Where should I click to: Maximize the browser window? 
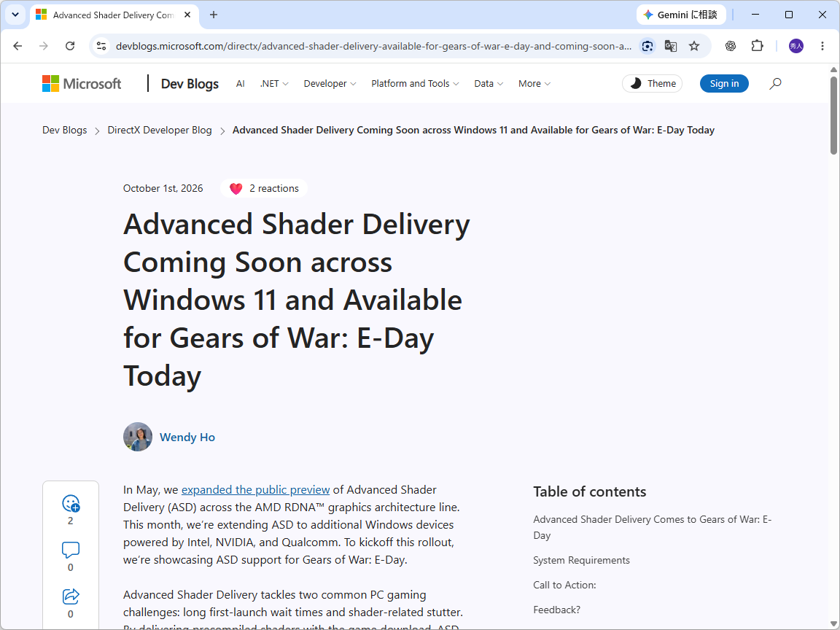coord(788,15)
